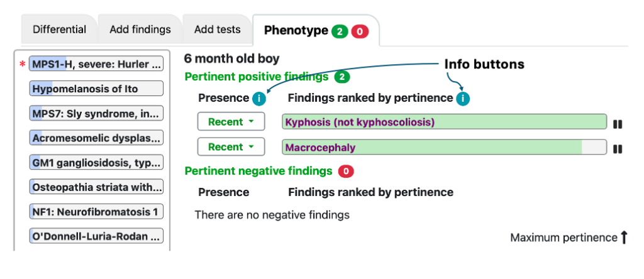Image resolution: width=644 pixels, height=279 pixels.
Task: Open info for Findings ranked by pertinence
Action: [x=463, y=99]
